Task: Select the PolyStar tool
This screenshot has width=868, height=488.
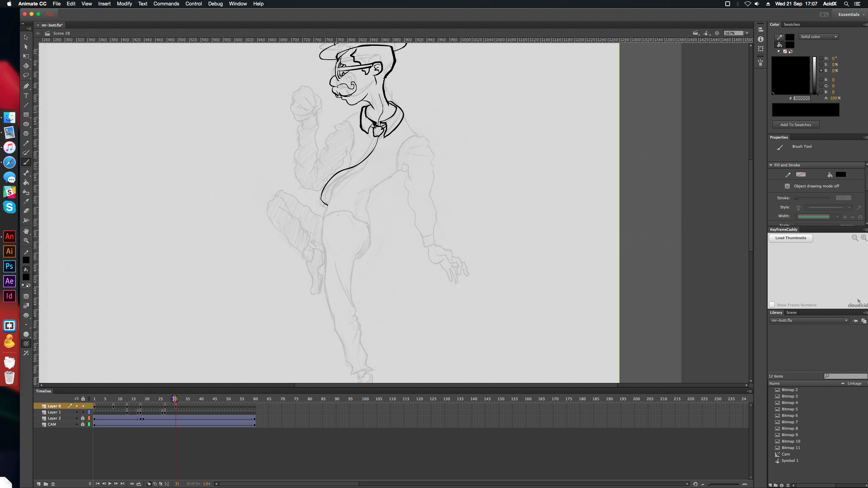Action: 26,134
